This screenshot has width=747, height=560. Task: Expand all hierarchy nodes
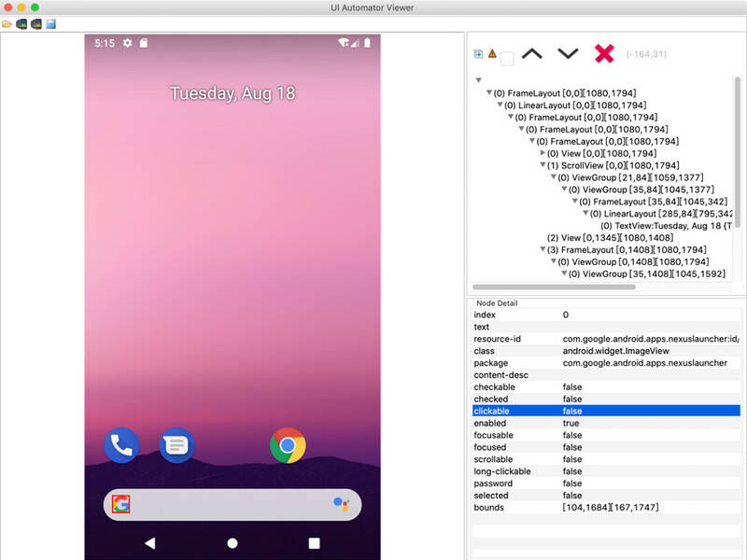[480, 54]
